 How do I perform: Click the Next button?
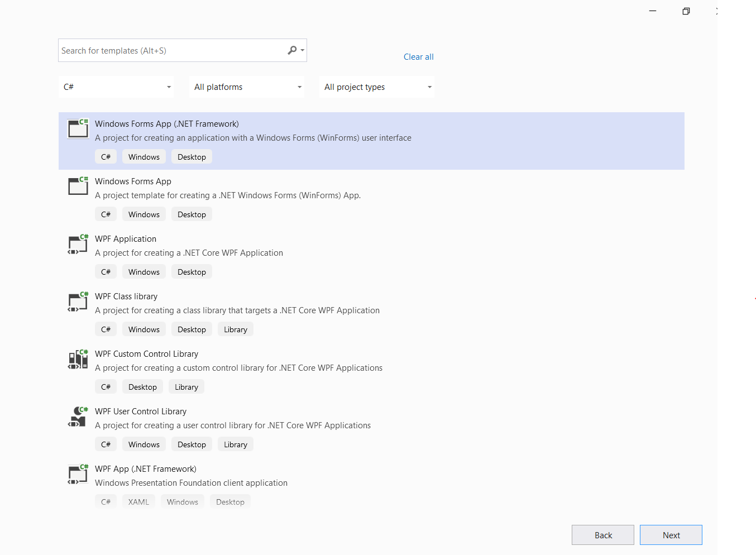[671, 535]
